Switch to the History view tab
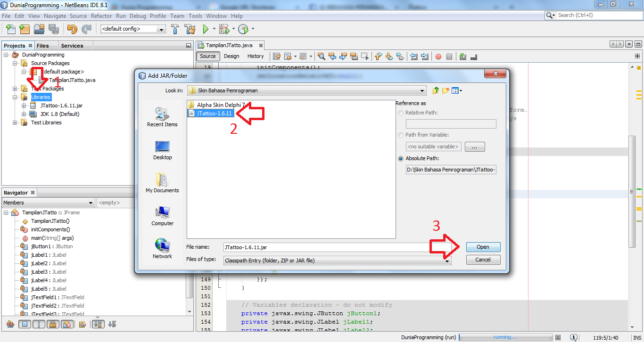Image resolution: width=644 pixels, height=342 pixels. pyautogui.click(x=256, y=56)
